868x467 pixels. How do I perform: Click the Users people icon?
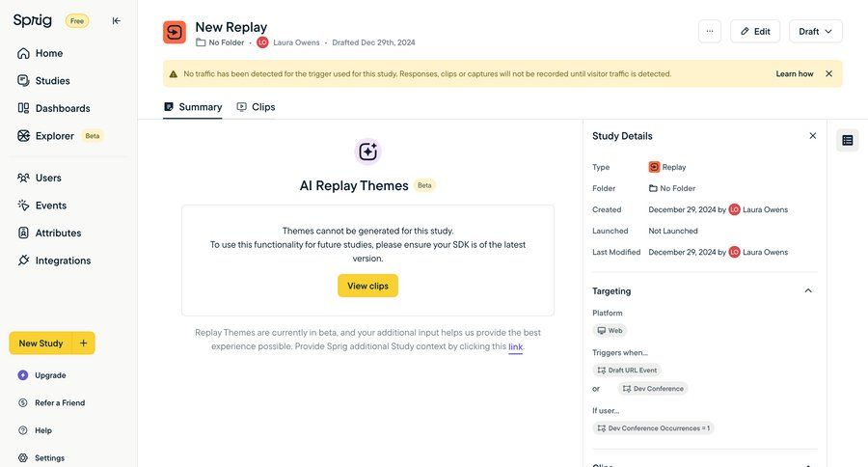(23, 178)
